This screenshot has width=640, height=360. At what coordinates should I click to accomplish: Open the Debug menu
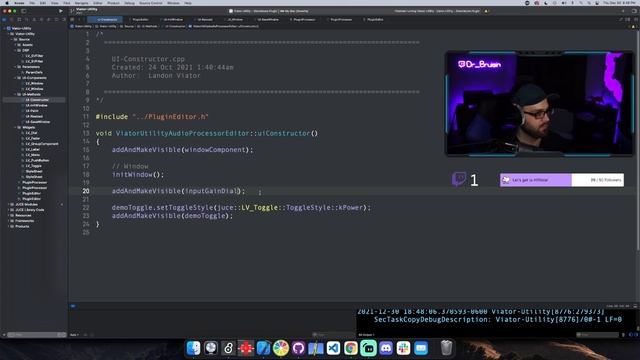[129, 3]
